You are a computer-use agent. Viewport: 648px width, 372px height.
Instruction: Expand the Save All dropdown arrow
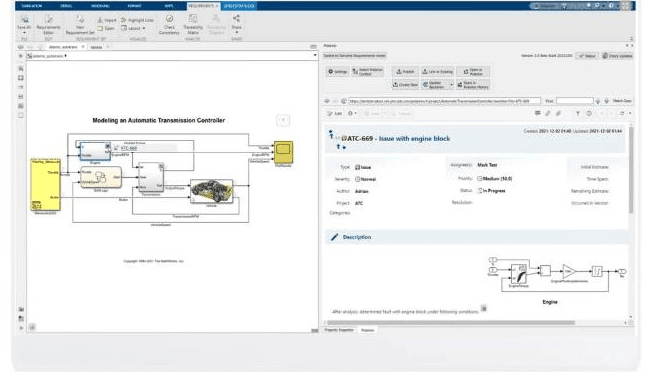[x=24, y=33]
